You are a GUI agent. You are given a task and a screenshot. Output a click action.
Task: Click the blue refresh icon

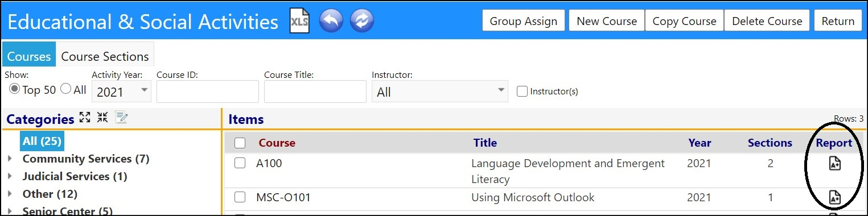(x=361, y=21)
